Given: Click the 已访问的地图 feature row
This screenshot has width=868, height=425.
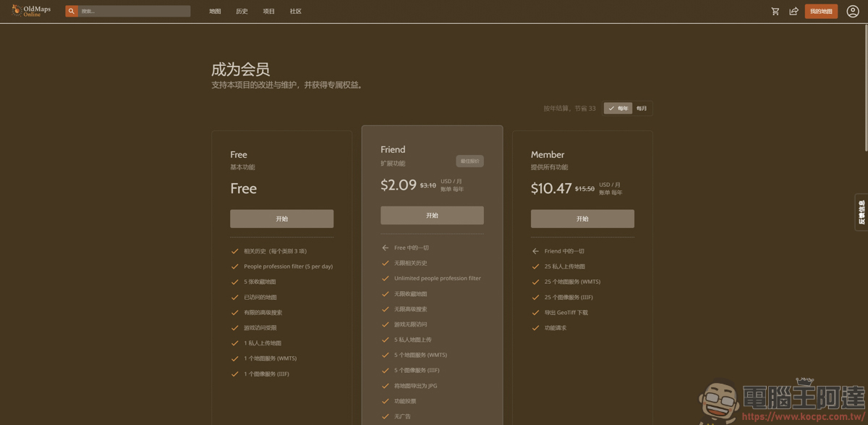Looking at the screenshot, I should coord(260,298).
